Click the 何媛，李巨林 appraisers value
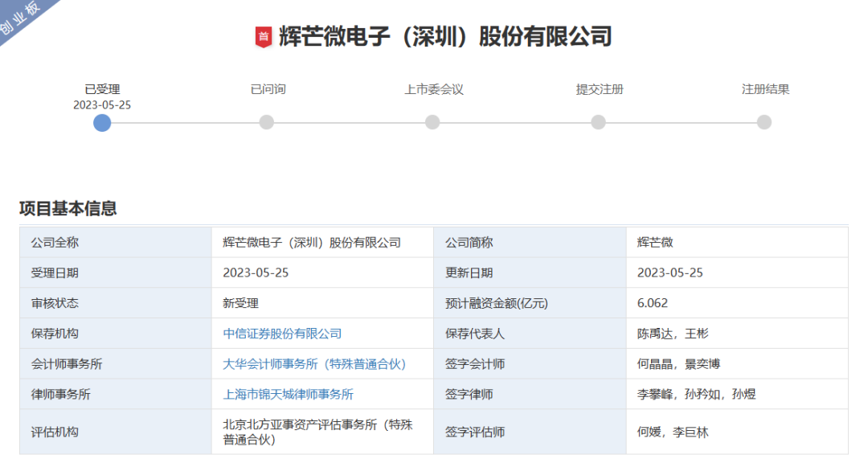Image resolution: width=868 pixels, height=459 pixels. 673,432
